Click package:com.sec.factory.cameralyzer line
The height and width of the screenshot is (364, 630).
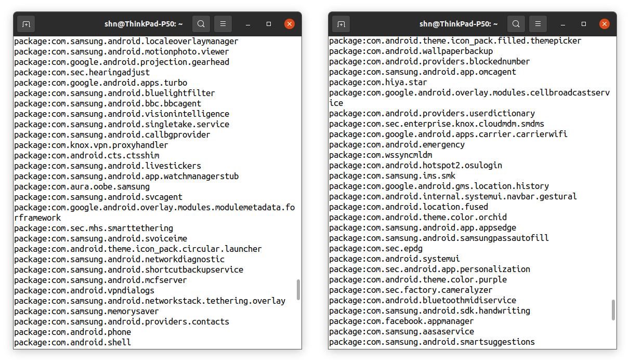pyautogui.click(x=411, y=290)
